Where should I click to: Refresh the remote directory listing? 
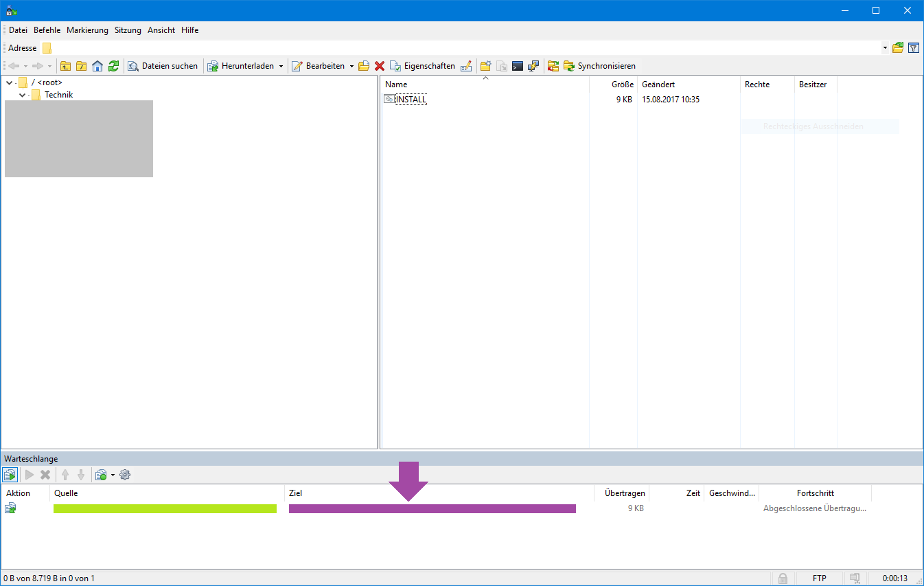(113, 66)
